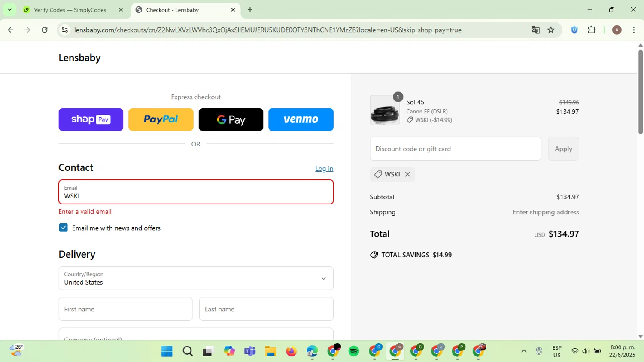The image size is (644, 362).
Task: Reload the Lensbaby checkout page
Action: pyautogui.click(x=45, y=30)
